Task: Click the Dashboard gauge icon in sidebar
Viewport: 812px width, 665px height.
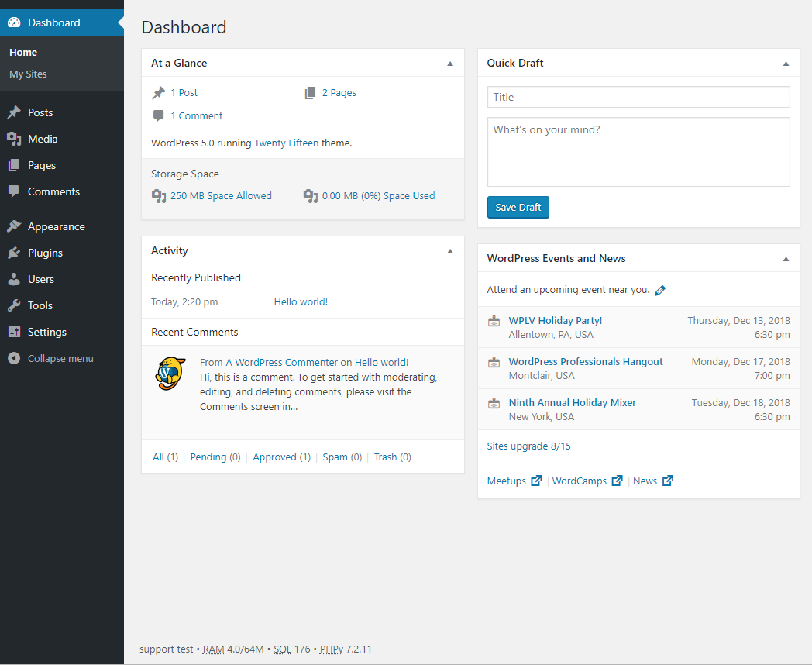Action: [x=14, y=22]
